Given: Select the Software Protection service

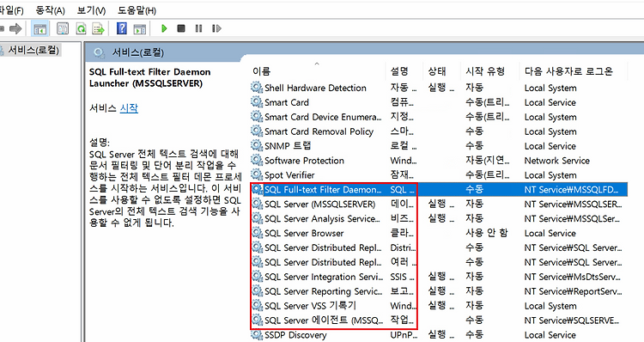Looking at the screenshot, I should [304, 161].
